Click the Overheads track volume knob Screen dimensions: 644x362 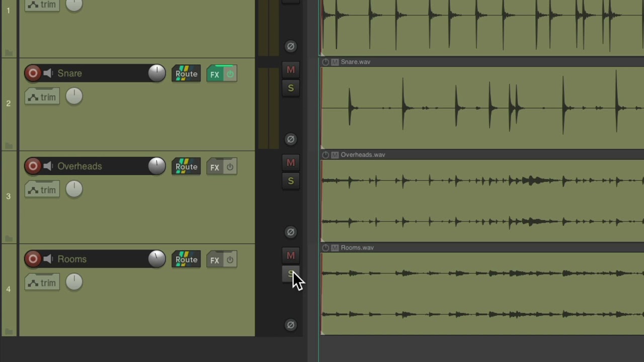(x=156, y=166)
